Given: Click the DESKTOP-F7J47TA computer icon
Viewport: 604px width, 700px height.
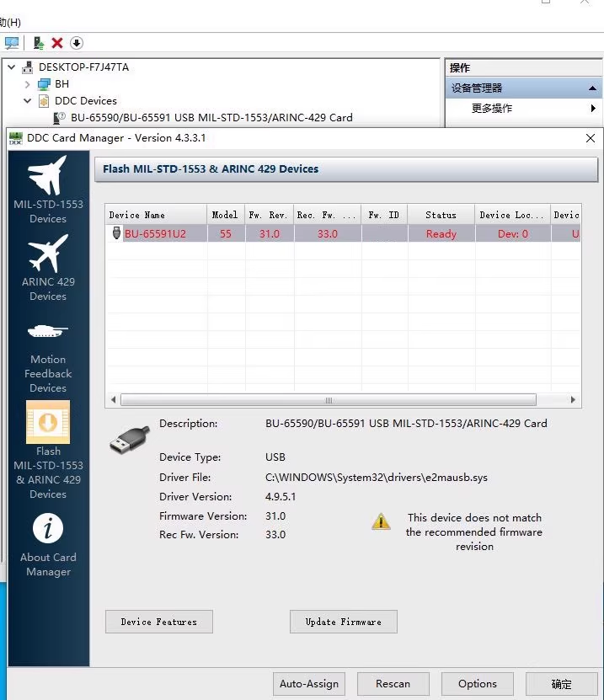Looking at the screenshot, I should [x=28, y=67].
